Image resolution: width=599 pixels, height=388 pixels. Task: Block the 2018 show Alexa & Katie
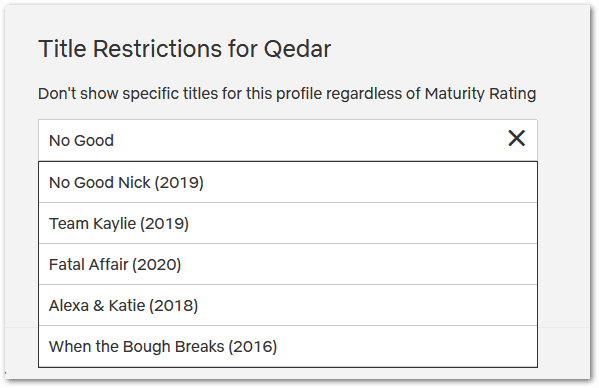[x=288, y=305]
